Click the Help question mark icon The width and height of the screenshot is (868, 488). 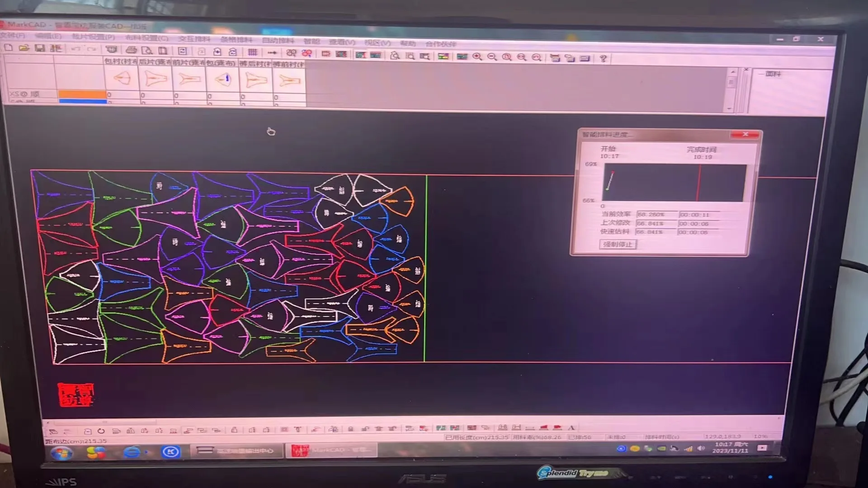coord(603,58)
